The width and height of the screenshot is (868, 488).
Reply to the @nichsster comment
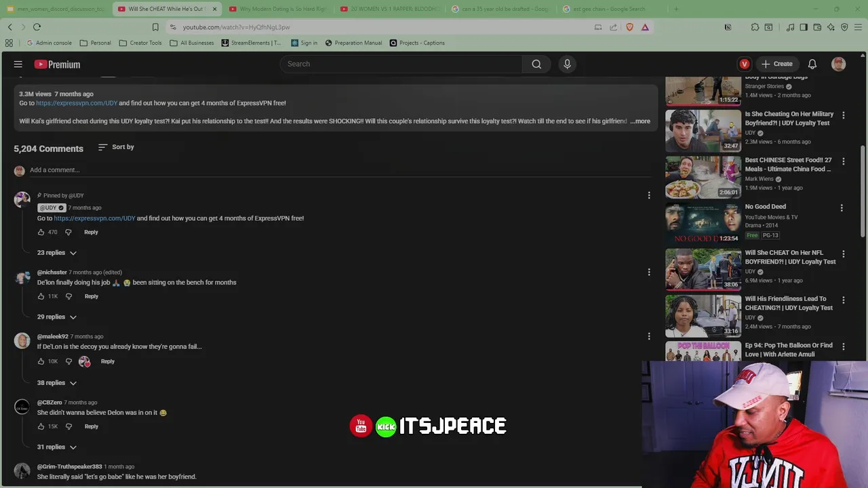pos(92,296)
